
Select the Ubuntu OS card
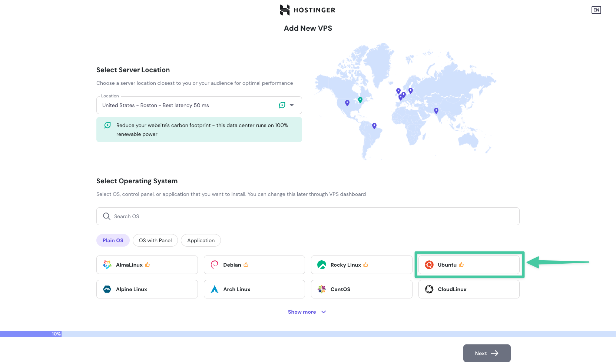[469, 265]
